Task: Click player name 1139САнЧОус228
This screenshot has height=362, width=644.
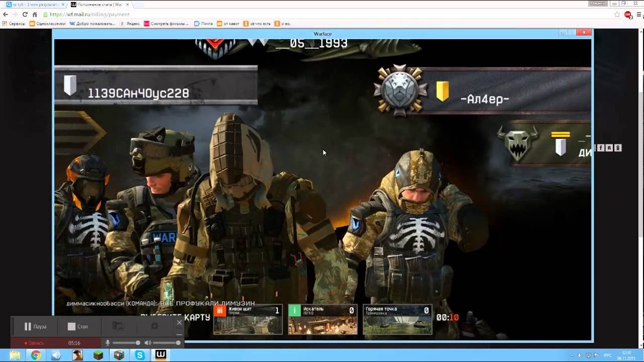Action: click(x=138, y=94)
